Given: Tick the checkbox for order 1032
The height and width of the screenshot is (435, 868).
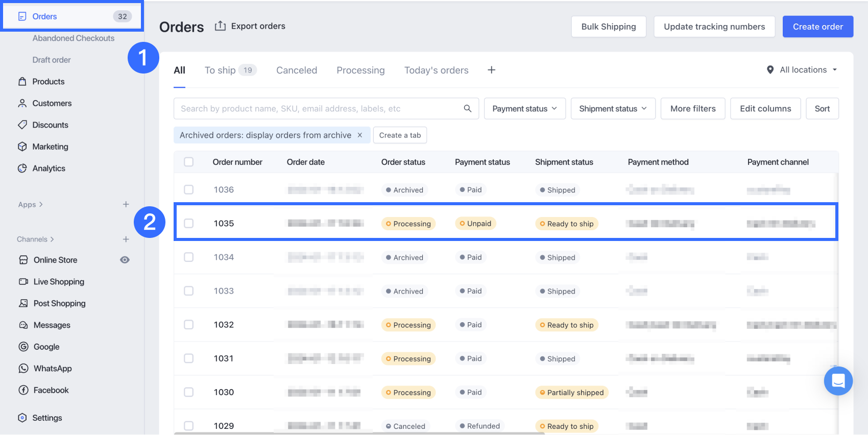Looking at the screenshot, I should [x=189, y=325].
